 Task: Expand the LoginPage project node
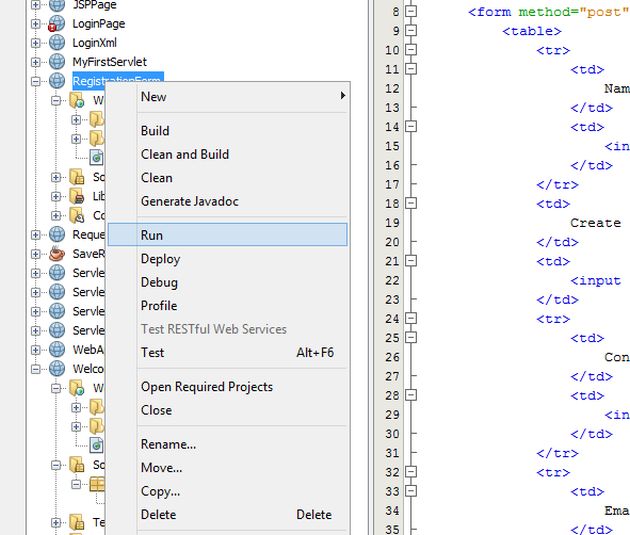[x=36, y=24]
